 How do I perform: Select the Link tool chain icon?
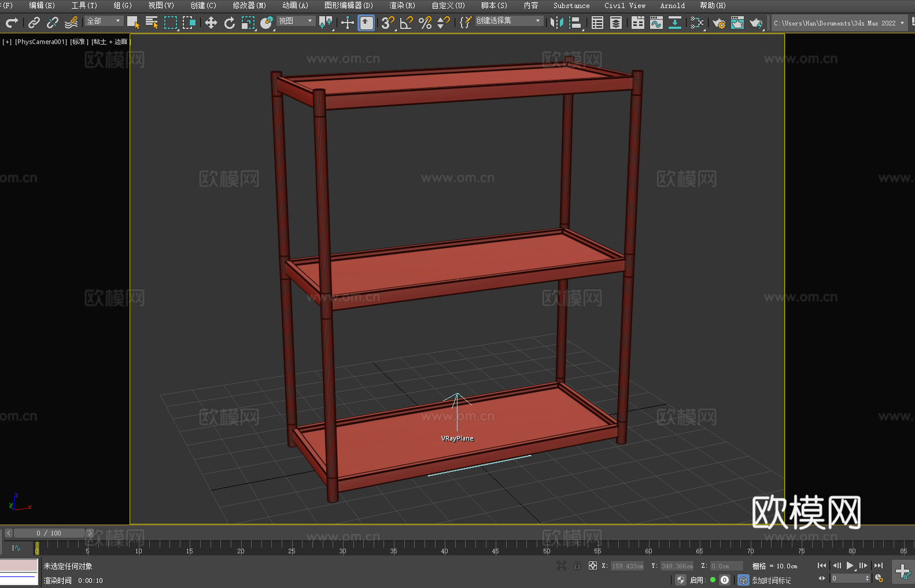tap(34, 23)
